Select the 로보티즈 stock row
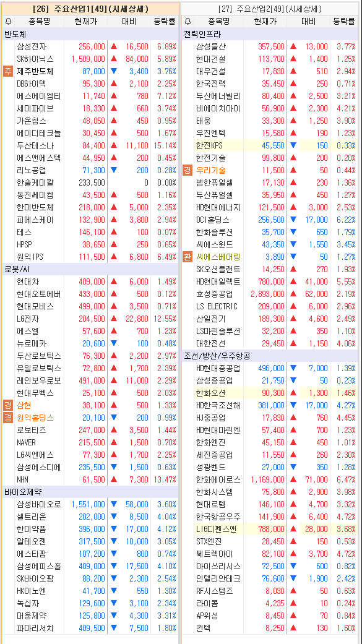This screenshot has width=362, height=644. pyautogui.click(x=90, y=430)
